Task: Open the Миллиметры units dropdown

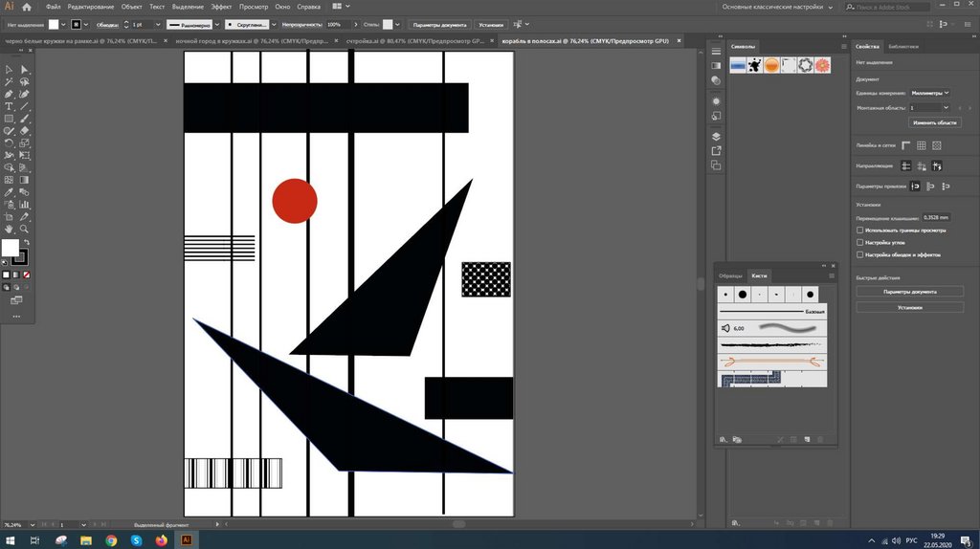Action: point(929,93)
